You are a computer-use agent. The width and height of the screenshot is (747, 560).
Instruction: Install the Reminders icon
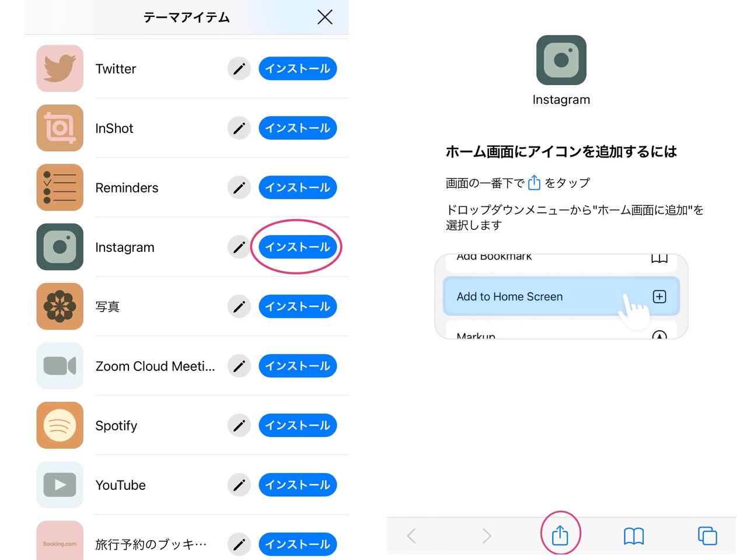[298, 188]
